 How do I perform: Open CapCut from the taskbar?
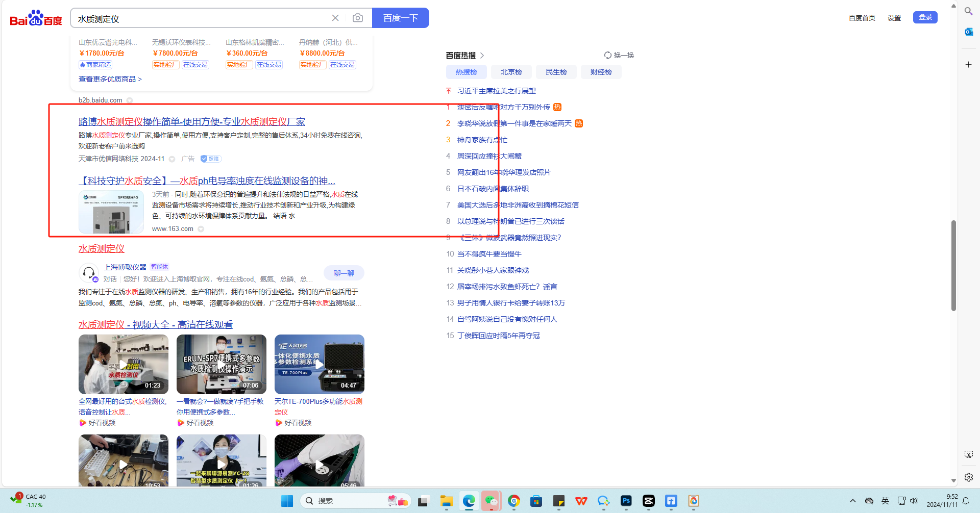[x=649, y=501]
